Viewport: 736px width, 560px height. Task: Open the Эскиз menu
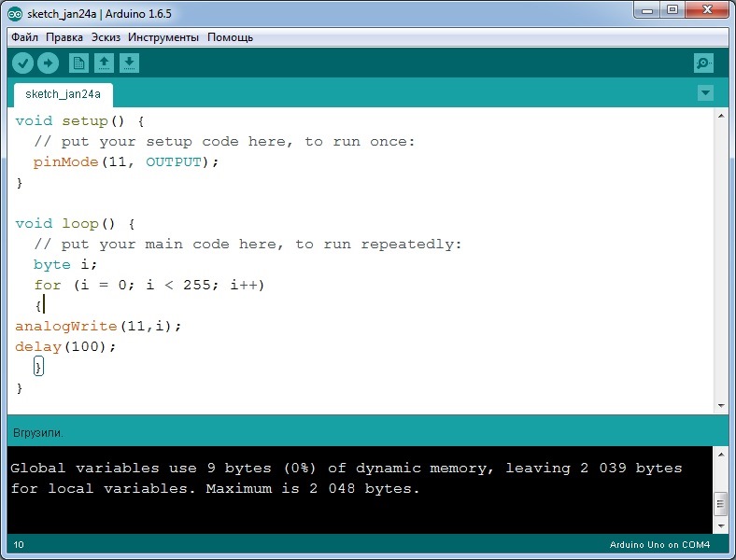tap(106, 37)
